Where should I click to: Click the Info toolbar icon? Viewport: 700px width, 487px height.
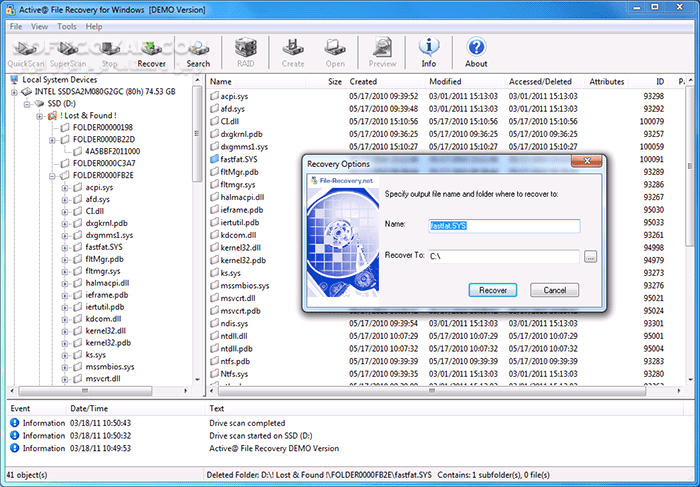coord(428,52)
